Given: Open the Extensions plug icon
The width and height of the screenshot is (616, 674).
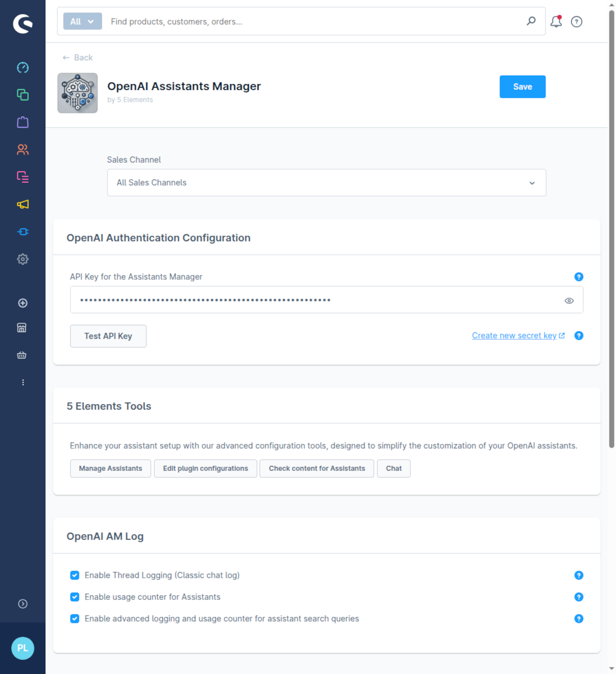Looking at the screenshot, I should [23, 232].
